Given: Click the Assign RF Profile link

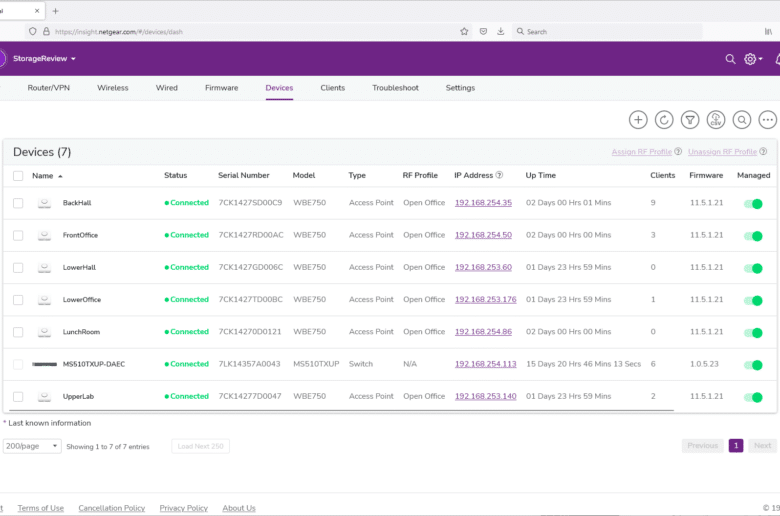Looking at the screenshot, I should (642, 152).
